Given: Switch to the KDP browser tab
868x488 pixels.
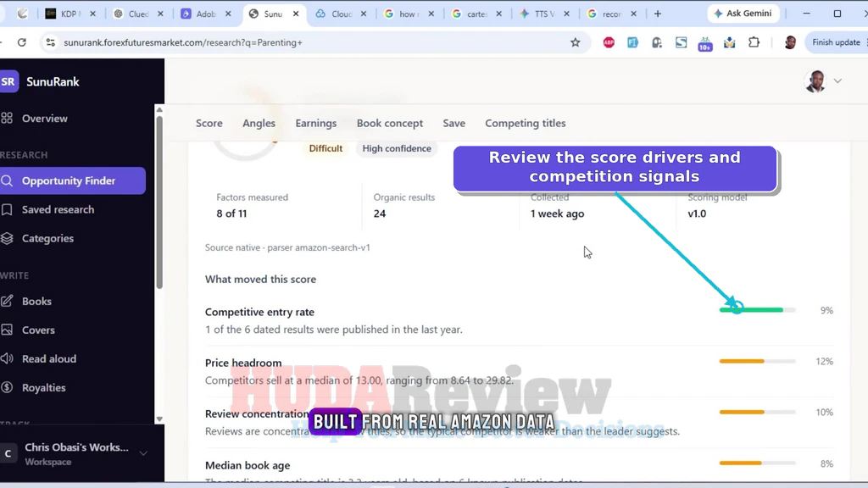Looking at the screenshot, I should pos(70,14).
